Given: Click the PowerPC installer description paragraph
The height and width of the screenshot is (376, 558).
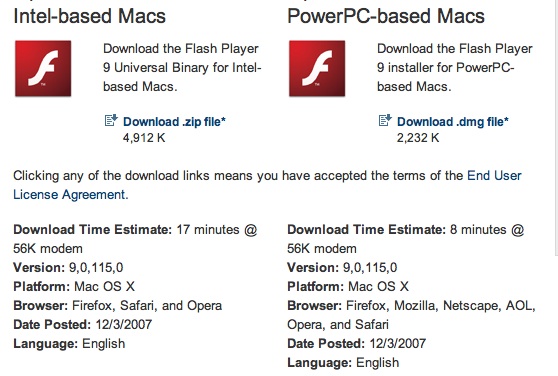Looking at the screenshot, I should coord(455,68).
